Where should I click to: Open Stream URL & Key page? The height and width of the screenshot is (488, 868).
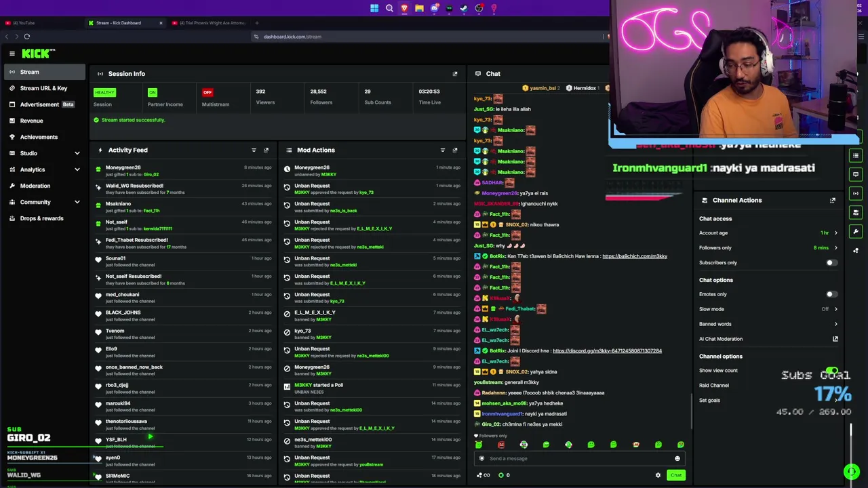[x=44, y=88]
